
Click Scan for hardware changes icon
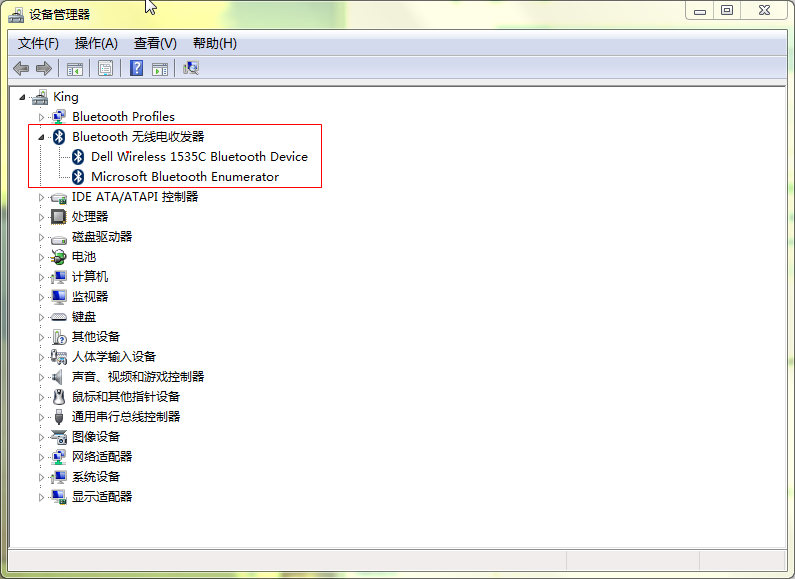coord(191,68)
